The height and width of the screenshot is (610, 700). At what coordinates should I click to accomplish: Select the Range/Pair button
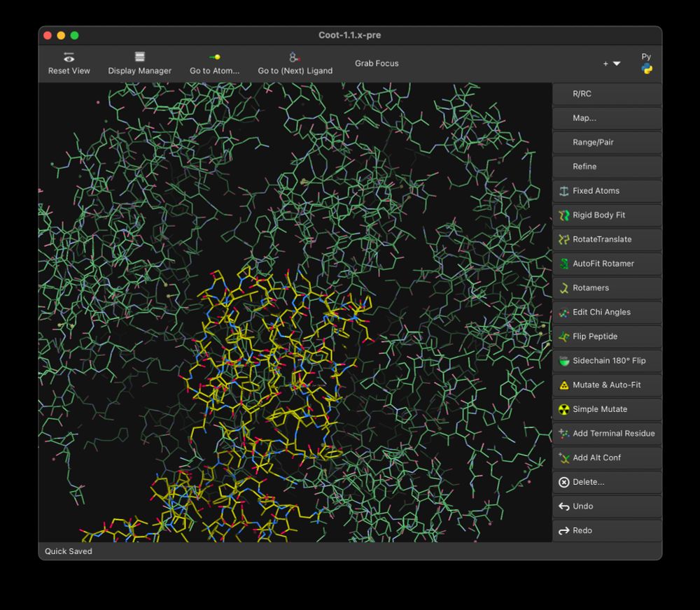pos(607,142)
